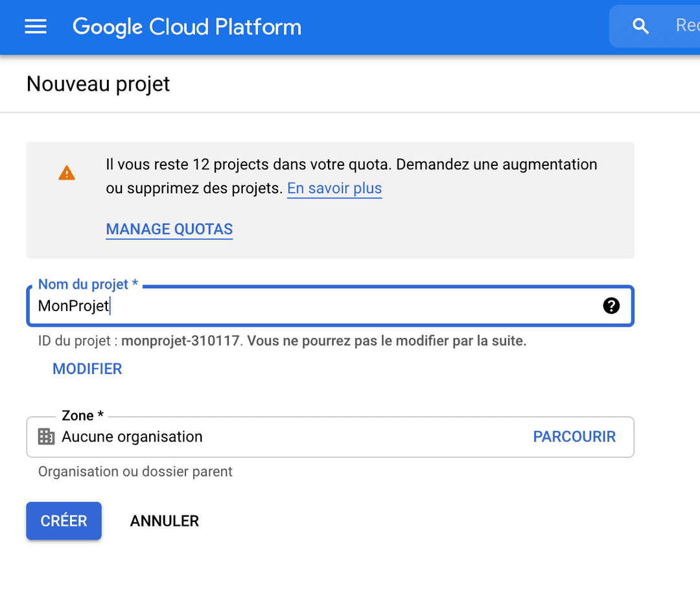This screenshot has height=603, width=700.
Task: Open the hamburger navigation menu
Action: pos(35,27)
